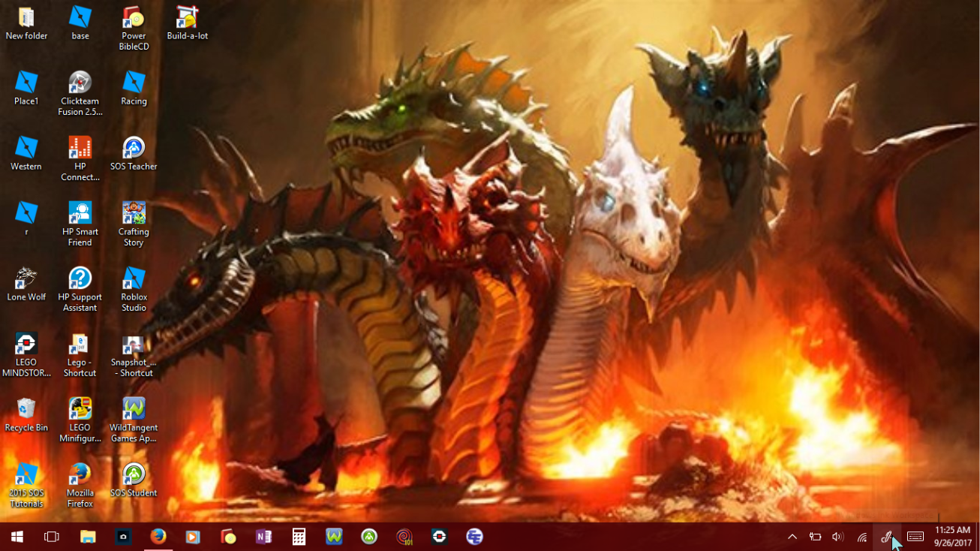Open the red folder-and-disc taskbar icon
980x551 pixels.
tap(228, 537)
